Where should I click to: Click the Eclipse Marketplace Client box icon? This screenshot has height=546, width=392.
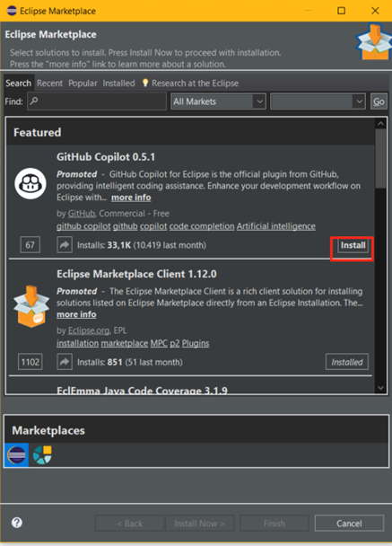31,306
